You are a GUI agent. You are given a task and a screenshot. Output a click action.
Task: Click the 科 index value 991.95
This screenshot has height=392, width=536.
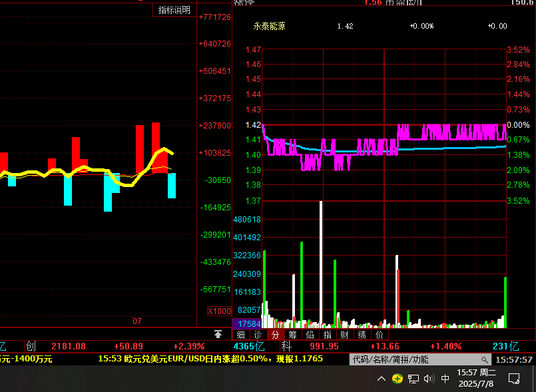coord(324,347)
